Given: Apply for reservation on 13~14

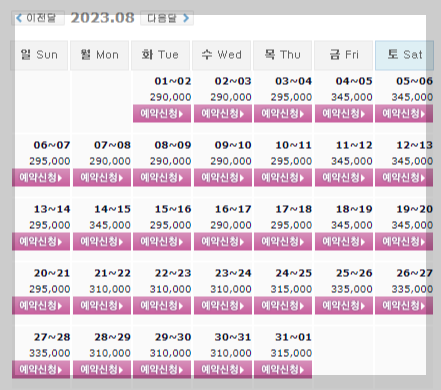Looking at the screenshot, I should pyautogui.click(x=41, y=242).
